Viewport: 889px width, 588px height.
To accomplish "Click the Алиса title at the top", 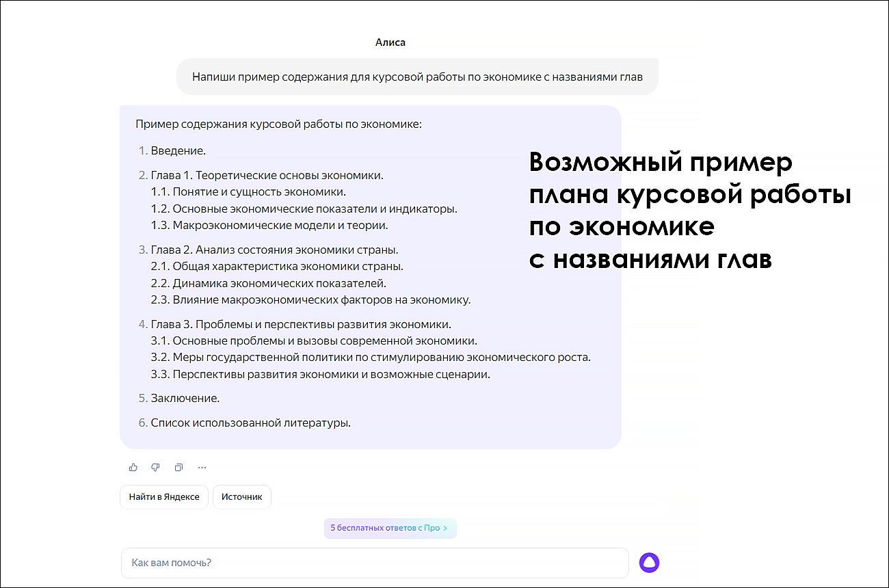I will [x=390, y=42].
